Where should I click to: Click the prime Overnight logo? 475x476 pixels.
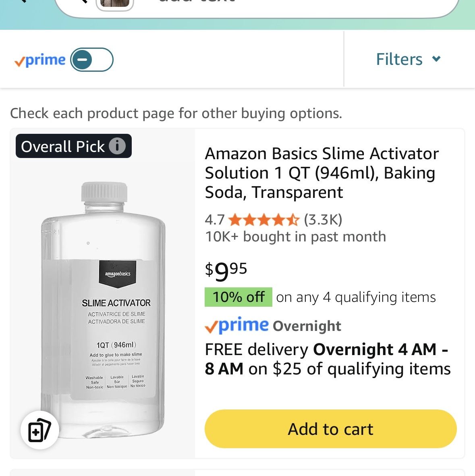273,325
